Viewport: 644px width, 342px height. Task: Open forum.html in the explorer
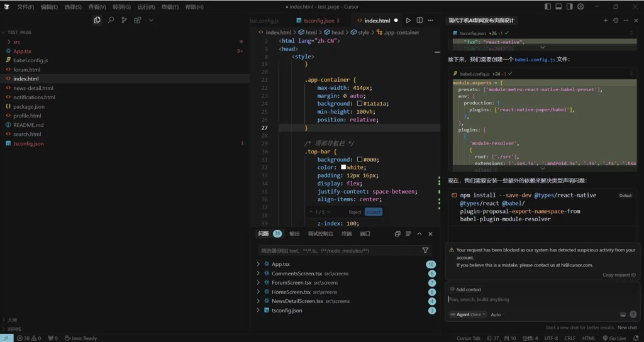point(26,70)
